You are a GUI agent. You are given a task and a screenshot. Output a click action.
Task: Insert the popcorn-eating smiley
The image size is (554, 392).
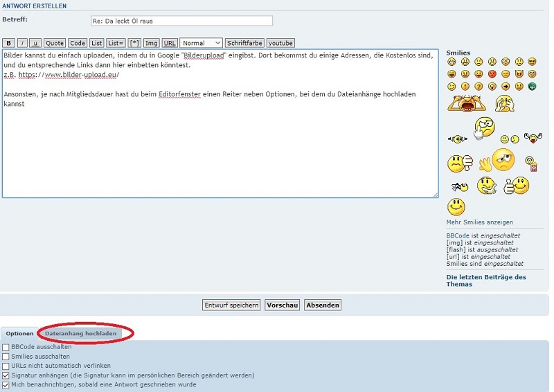click(532, 163)
